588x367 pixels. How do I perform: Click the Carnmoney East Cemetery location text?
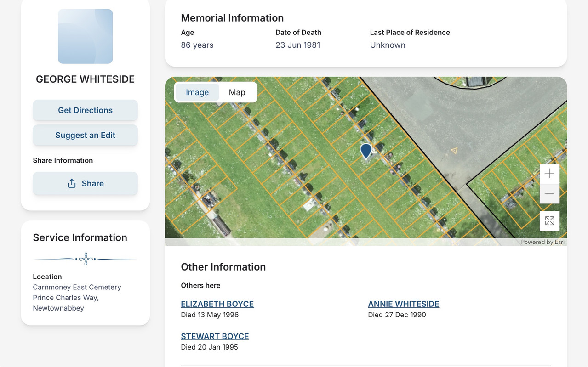click(x=77, y=287)
